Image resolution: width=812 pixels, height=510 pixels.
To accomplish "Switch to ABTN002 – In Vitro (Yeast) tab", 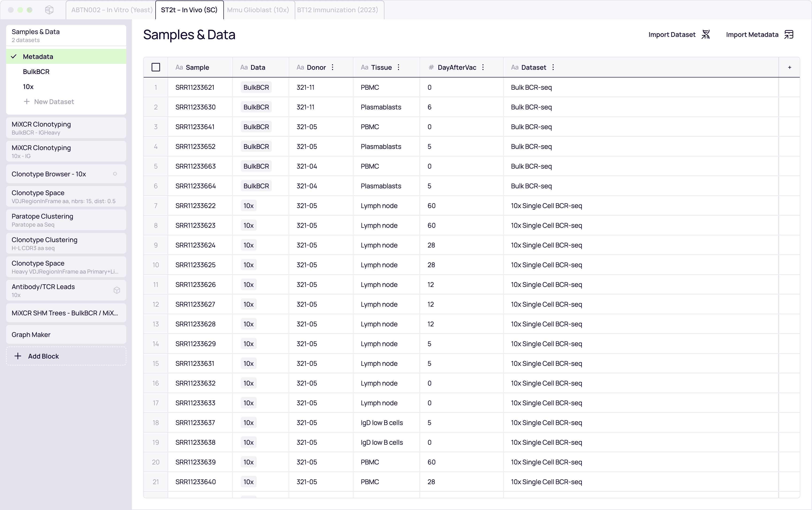I will 111,10.
